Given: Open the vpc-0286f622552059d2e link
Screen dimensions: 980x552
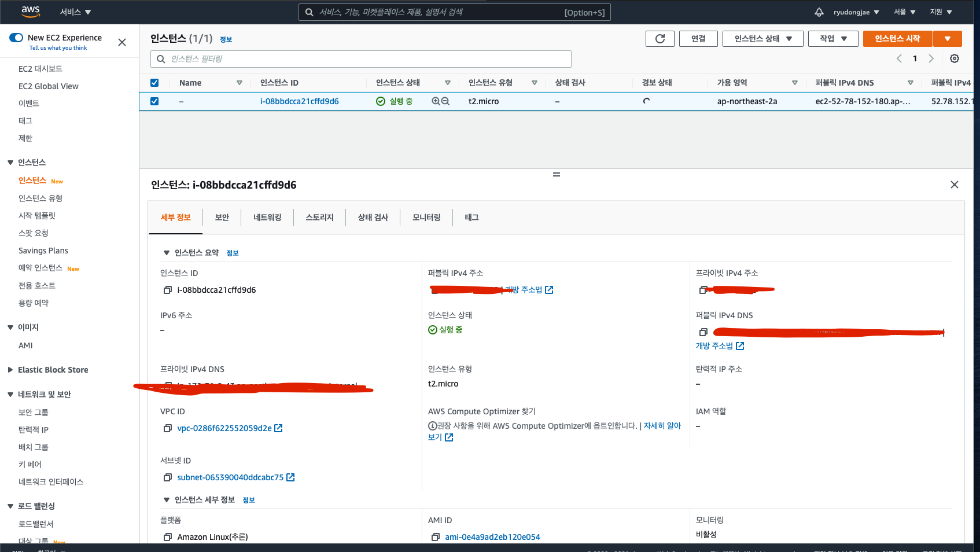Looking at the screenshot, I should 224,428.
